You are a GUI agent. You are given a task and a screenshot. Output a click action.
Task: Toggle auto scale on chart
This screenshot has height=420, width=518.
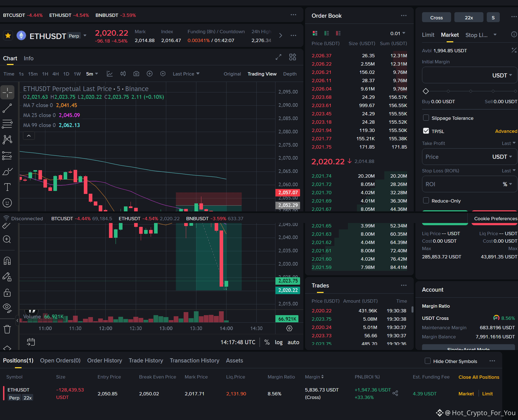tap(293, 342)
